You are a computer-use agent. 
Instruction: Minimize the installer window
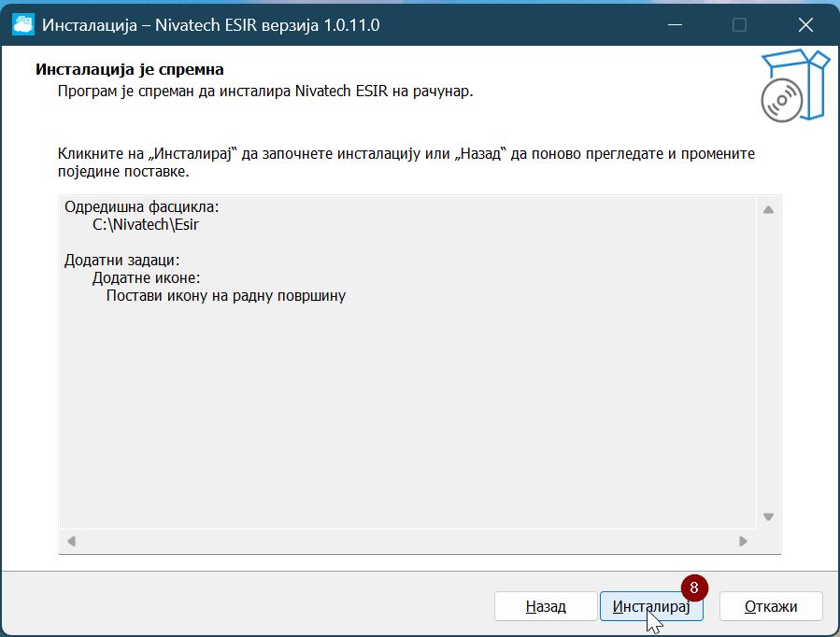(x=675, y=24)
